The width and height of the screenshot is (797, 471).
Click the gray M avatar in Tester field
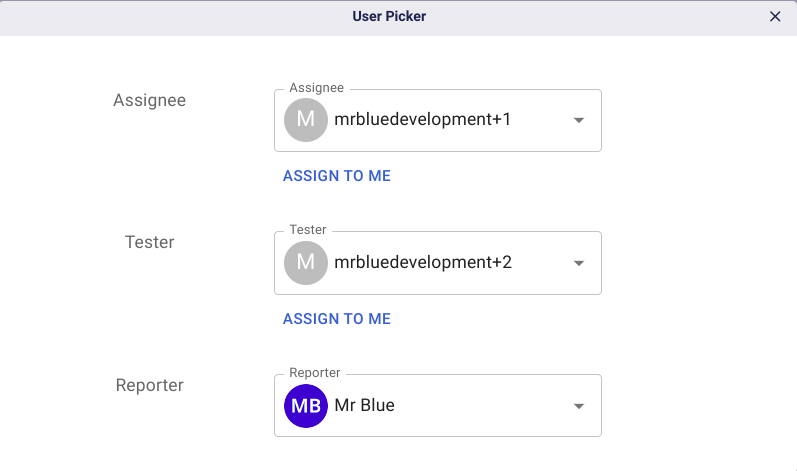point(306,263)
